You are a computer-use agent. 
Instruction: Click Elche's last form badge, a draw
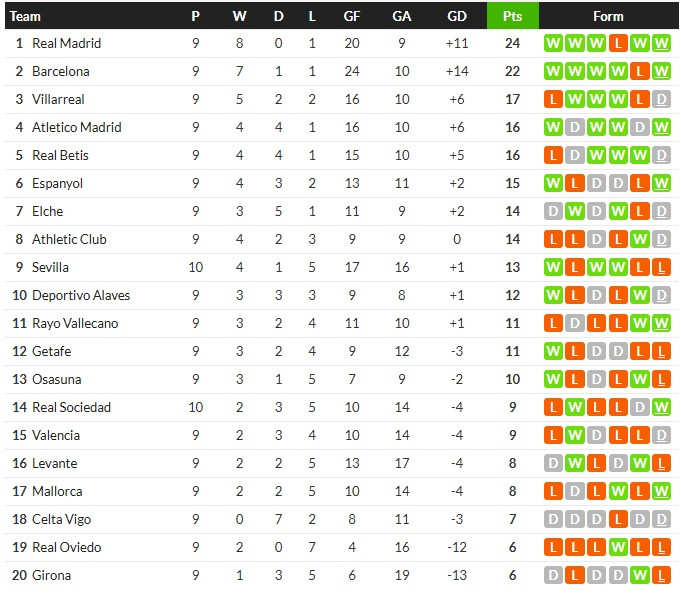coord(662,212)
